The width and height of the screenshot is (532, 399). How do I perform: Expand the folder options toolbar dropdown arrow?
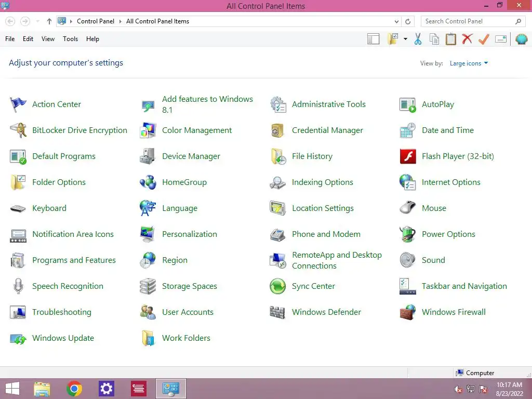(x=405, y=39)
